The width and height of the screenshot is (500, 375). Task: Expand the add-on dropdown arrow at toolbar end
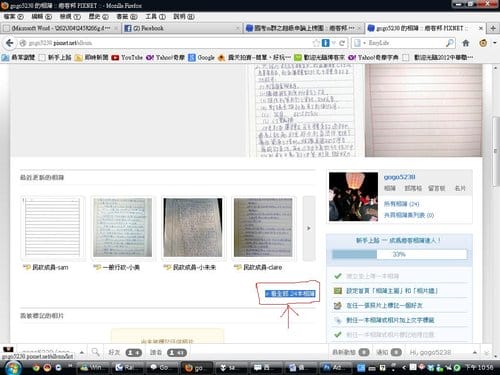pyautogui.click(x=494, y=43)
